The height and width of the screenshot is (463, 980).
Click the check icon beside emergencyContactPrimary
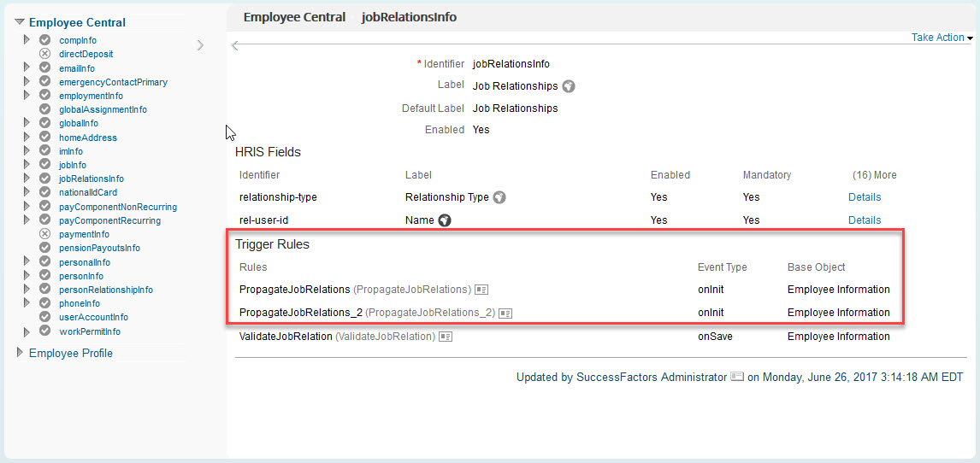pos(45,82)
